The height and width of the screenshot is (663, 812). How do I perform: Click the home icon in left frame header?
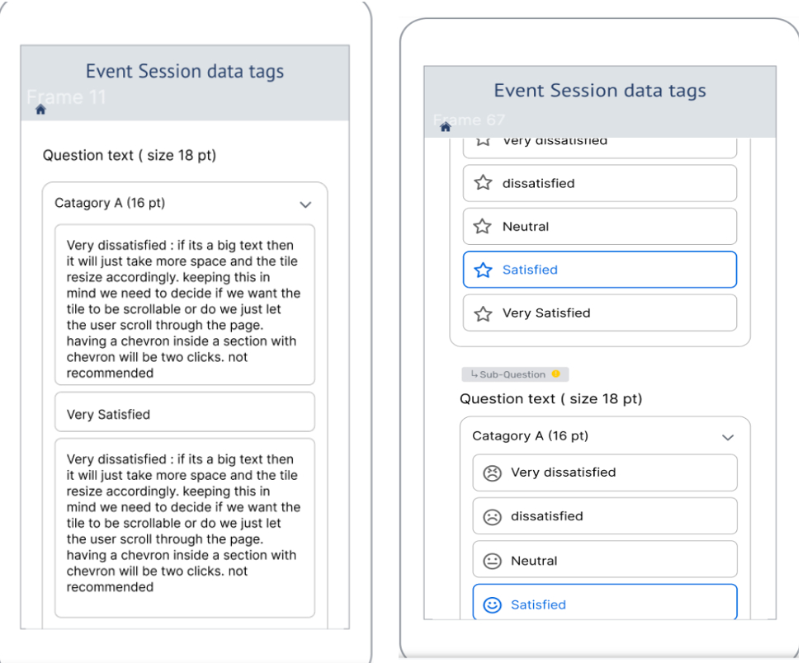pyautogui.click(x=40, y=109)
